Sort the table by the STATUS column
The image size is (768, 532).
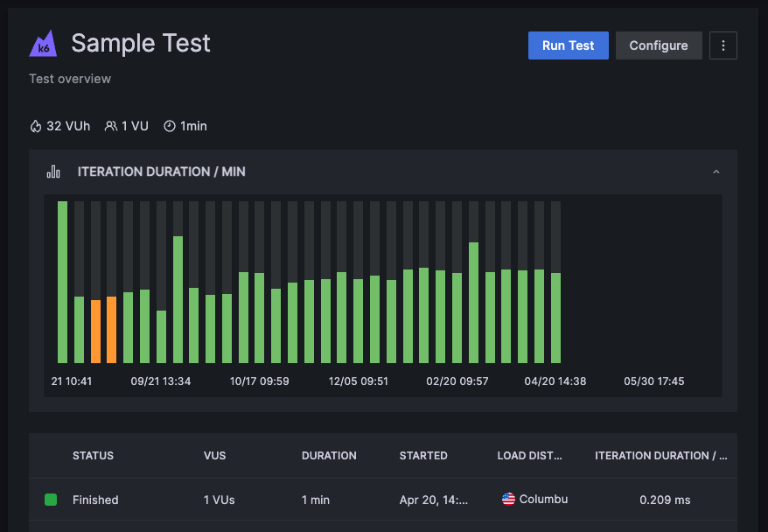click(93, 456)
